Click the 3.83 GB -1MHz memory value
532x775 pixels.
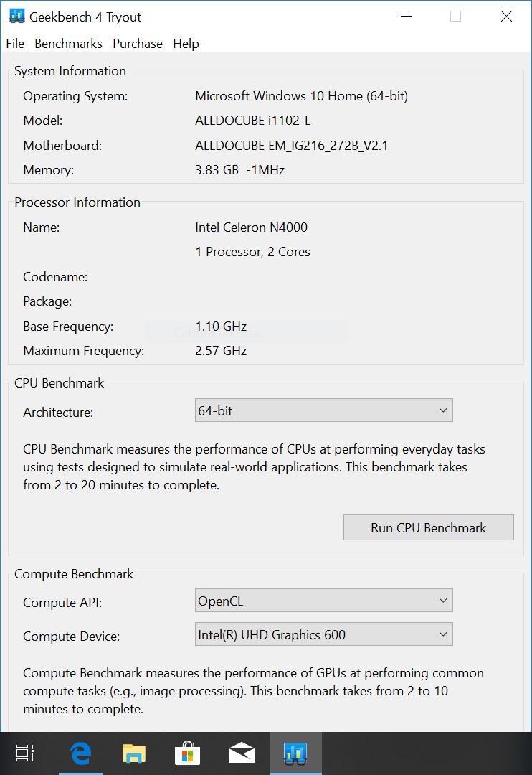239,170
